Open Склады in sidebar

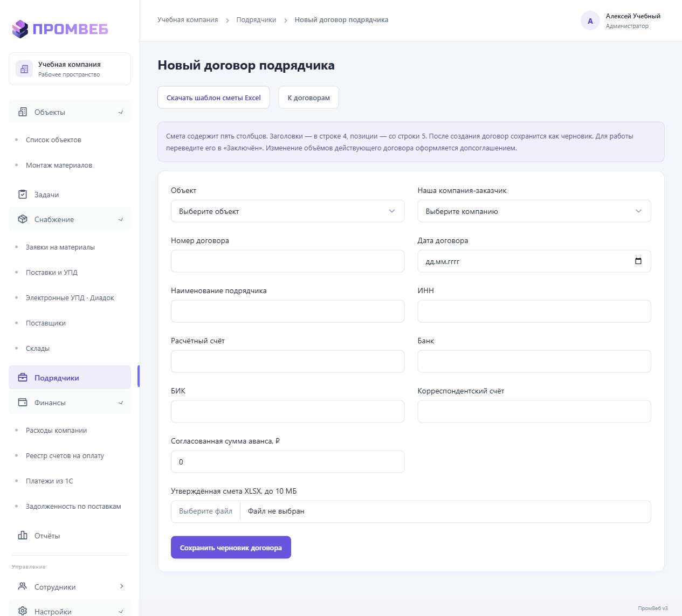point(38,348)
